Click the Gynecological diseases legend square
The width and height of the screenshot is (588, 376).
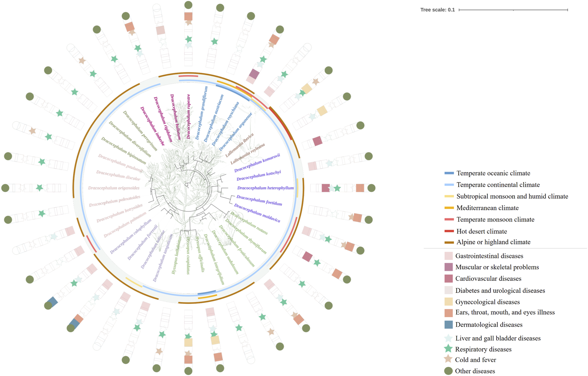tap(449, 302)
